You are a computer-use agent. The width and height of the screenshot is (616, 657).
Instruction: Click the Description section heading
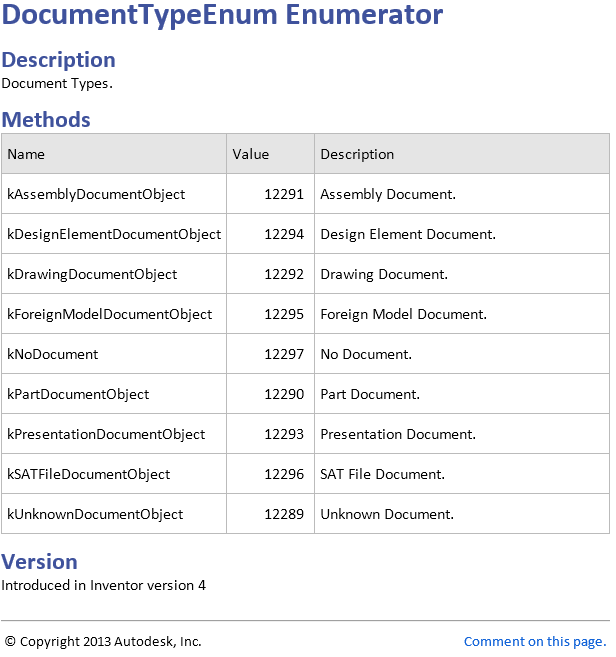(59, 60)
